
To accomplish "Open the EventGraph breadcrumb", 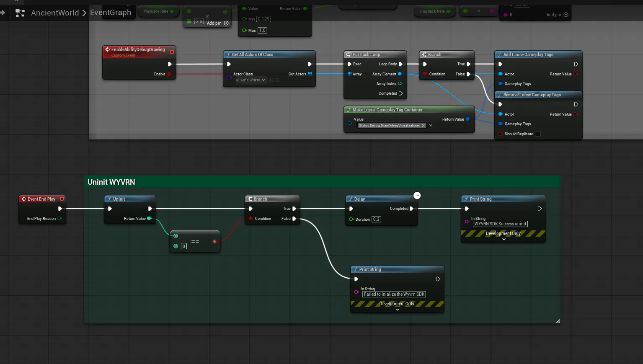I will click(x=111, y=13).
